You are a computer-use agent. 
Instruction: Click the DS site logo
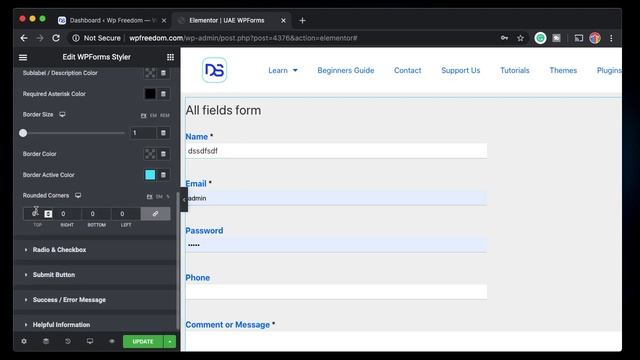(x=214, y=70)
